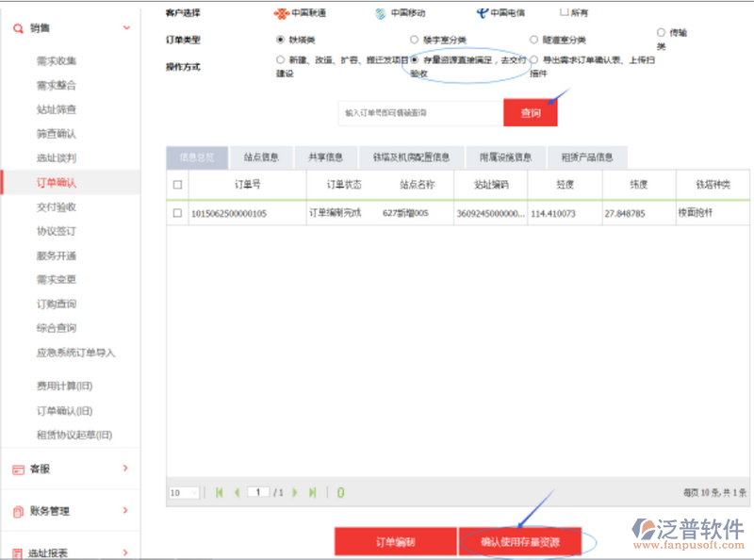This screenshot has height=560, width=754.
Task: Click the refresh icon in the pagination bar
Action: [x=340, y=492]
